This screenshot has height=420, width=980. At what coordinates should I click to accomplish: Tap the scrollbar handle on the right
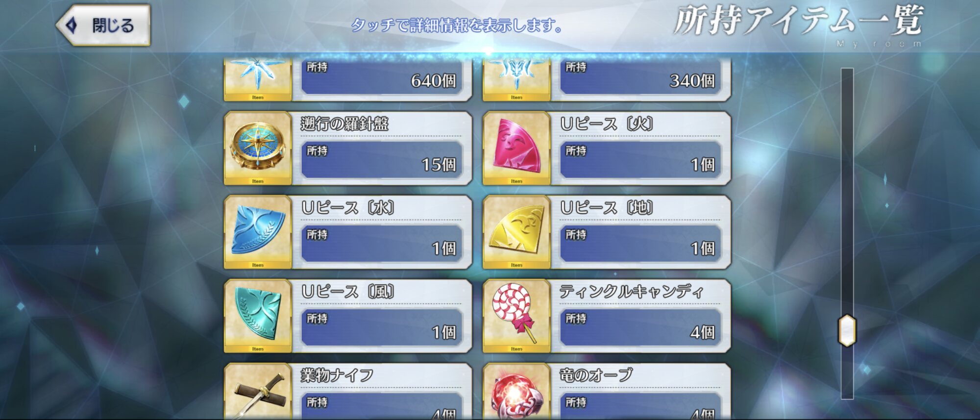847,330
